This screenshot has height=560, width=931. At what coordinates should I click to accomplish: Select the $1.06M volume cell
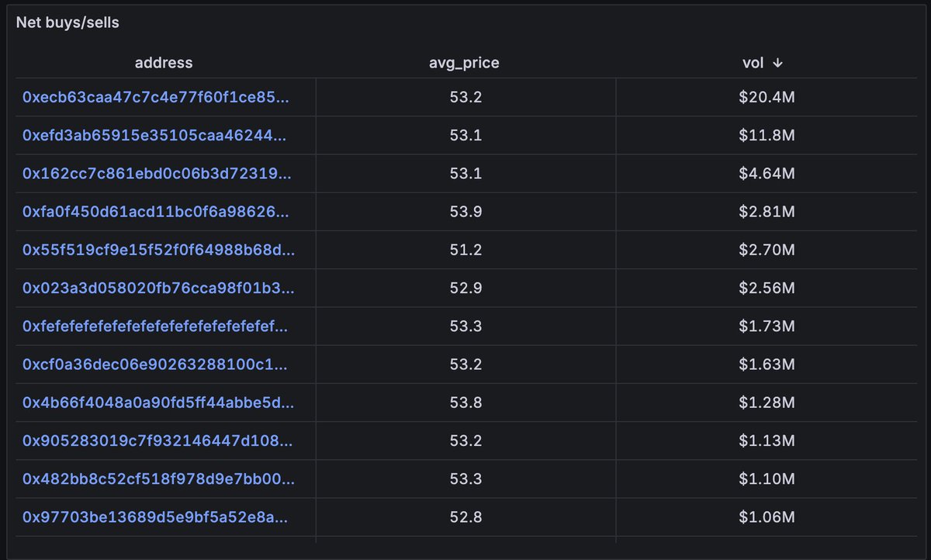coord(767,517)
